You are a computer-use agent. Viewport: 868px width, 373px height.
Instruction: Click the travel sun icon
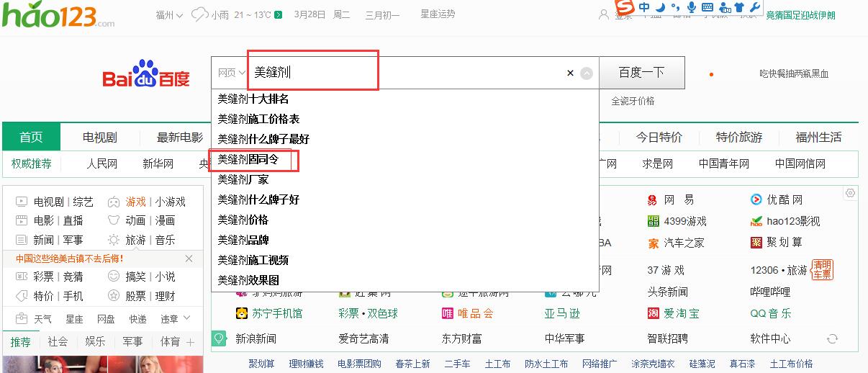coord(114,240)
